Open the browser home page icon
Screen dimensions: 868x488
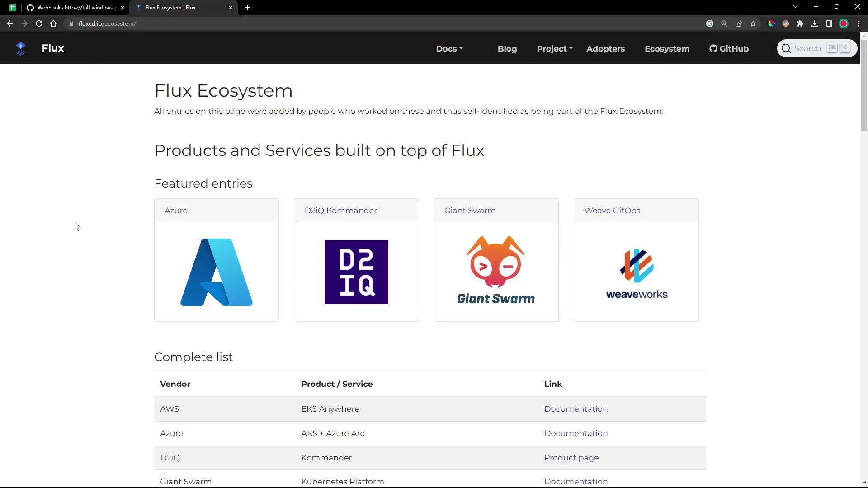pos(53,23)
